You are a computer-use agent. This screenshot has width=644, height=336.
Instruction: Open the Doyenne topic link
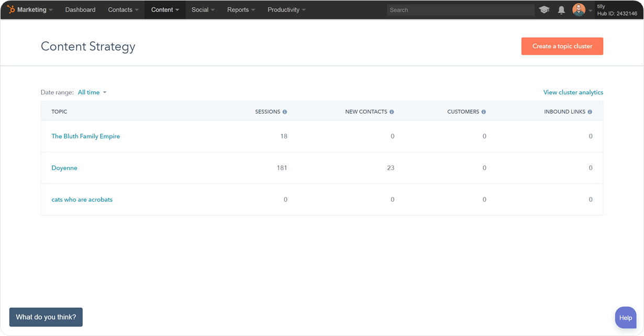(64, 168)
